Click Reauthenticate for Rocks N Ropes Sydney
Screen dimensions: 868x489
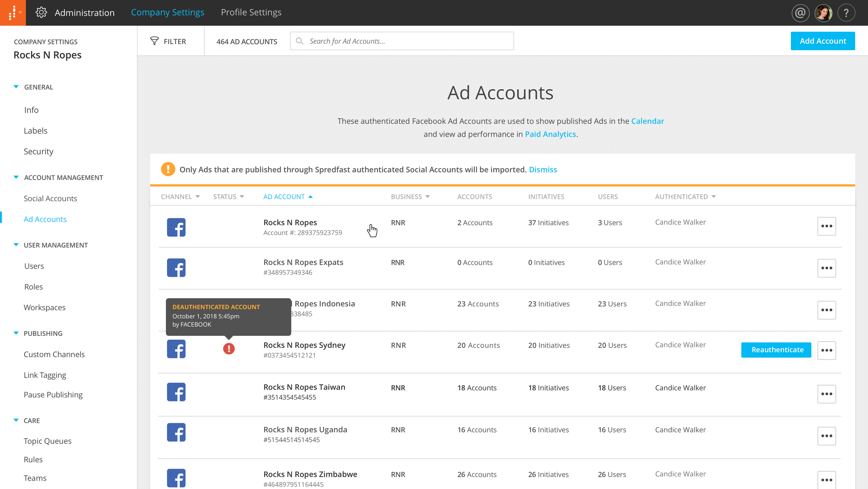pos(776,350)
